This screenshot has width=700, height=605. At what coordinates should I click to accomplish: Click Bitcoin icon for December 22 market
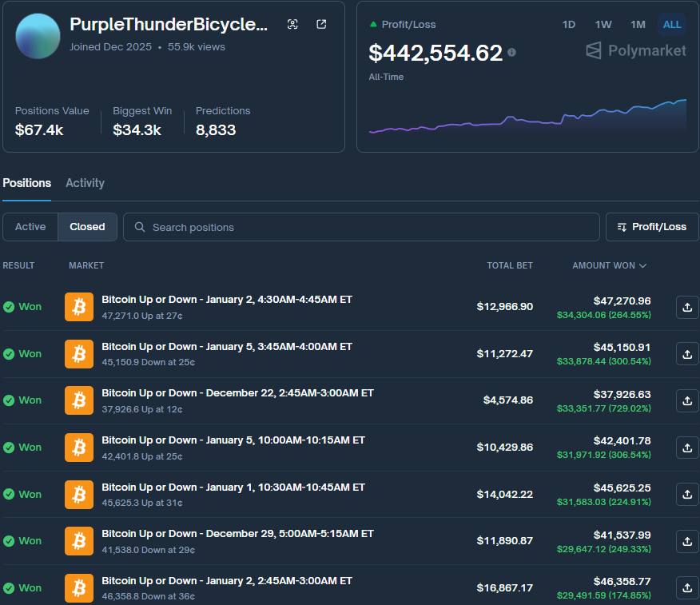[x=79, y=400]
